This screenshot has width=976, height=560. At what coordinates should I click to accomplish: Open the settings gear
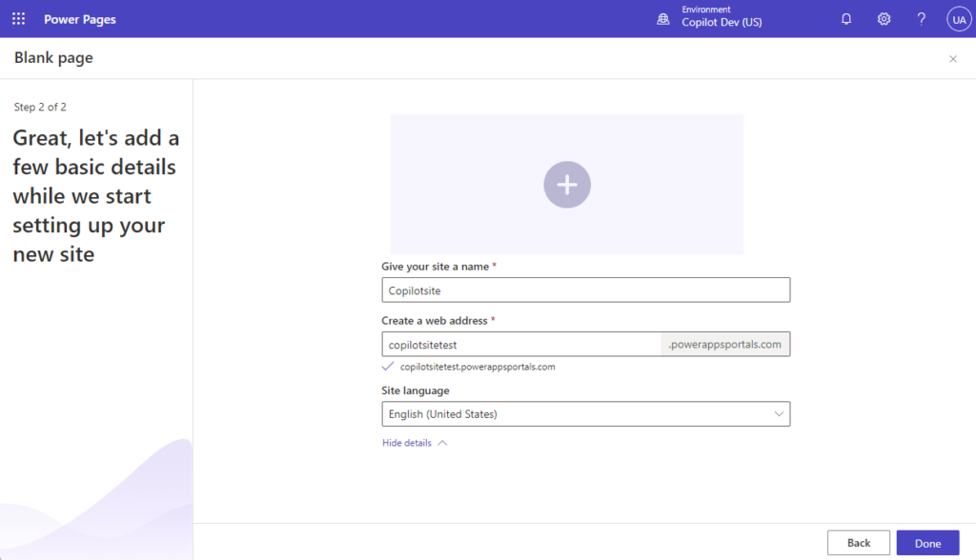coord(884,19)
